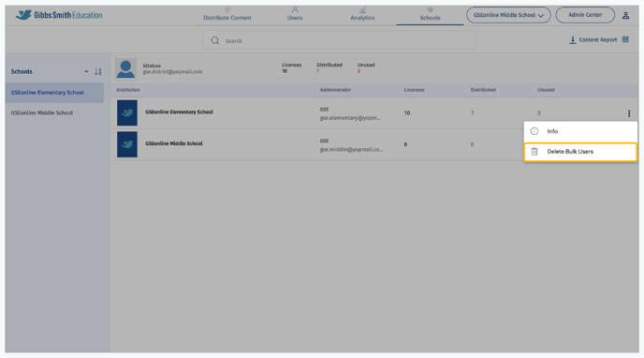The image size is (644, 358).
Task: Click the kitaboo district avatar
Action: coord(125,67)
